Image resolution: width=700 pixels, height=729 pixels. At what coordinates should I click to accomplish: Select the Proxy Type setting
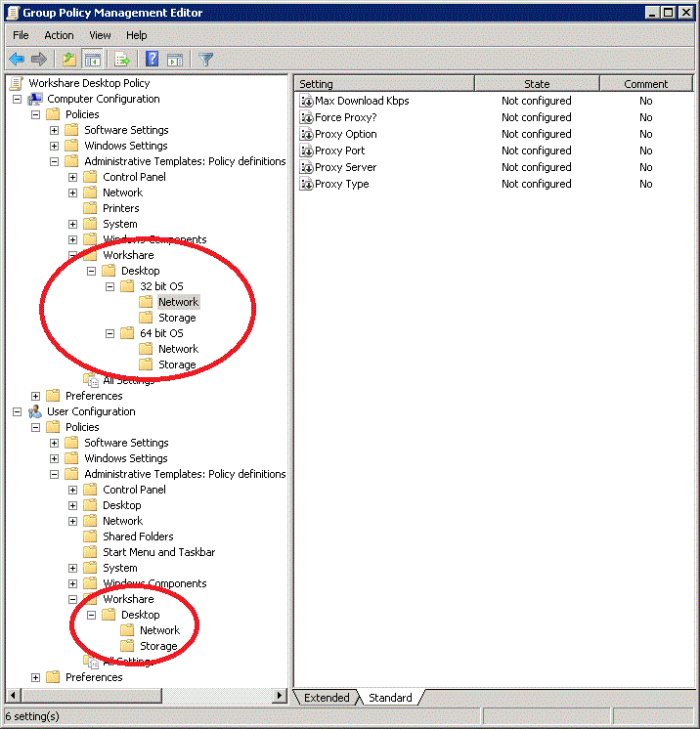(342, 184)
